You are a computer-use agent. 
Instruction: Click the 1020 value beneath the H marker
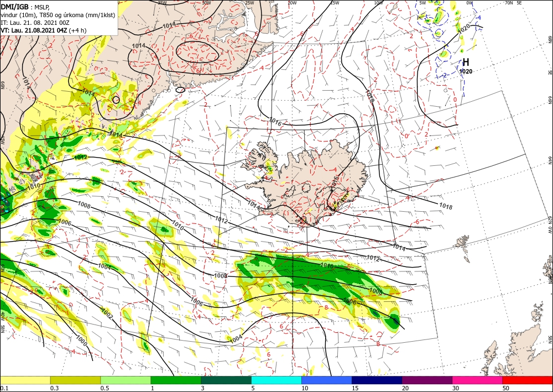coord(466,71)
